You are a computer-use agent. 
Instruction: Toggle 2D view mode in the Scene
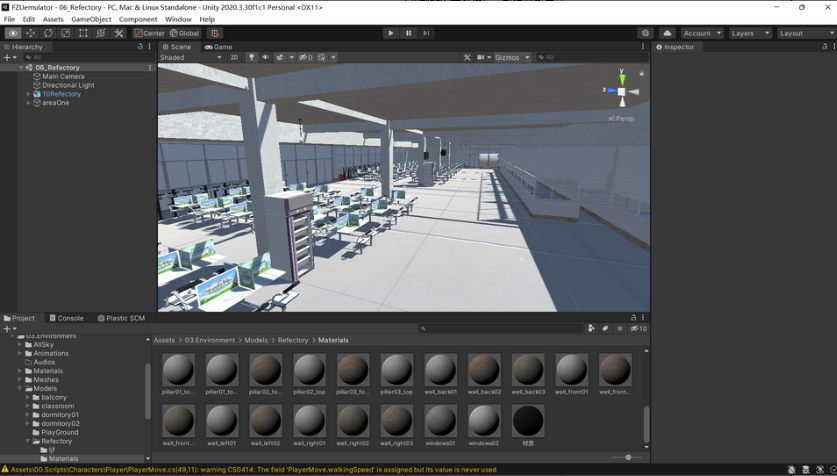coord(234,58)
